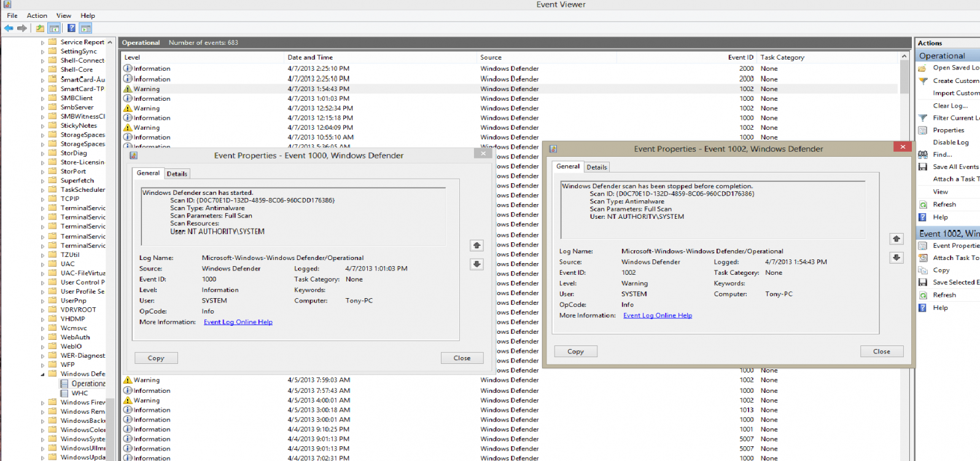Click the Event Properties icon in Actions

click(x=922, y=246)
